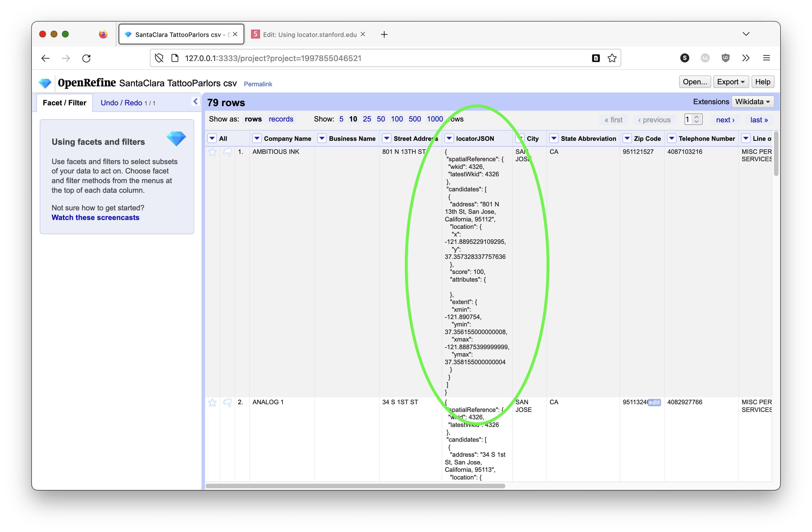Viewport: 812px width, 532px height.
Task: Open the Wikidata extensions dropdown
Action: (x=752, y=102)
